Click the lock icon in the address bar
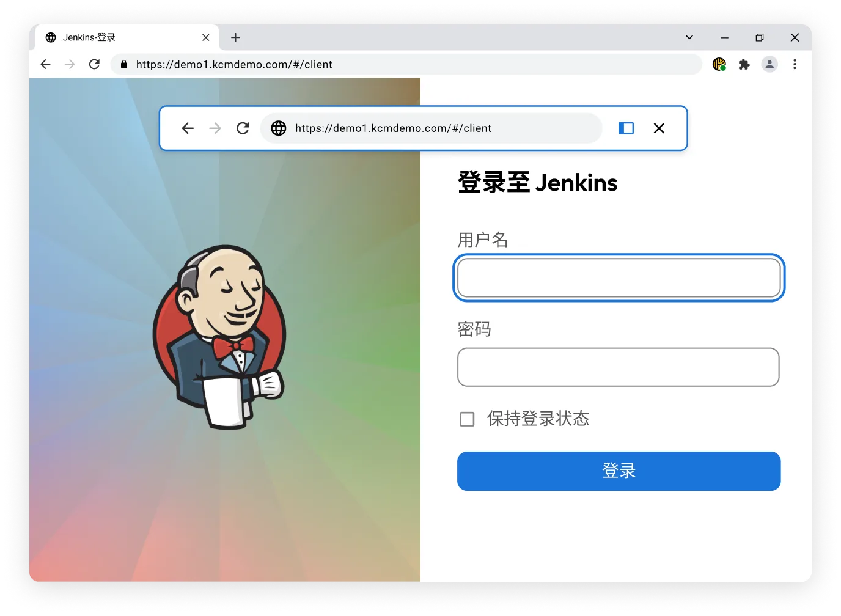This screenshot has width=841, height=616. tap(124, 64)
